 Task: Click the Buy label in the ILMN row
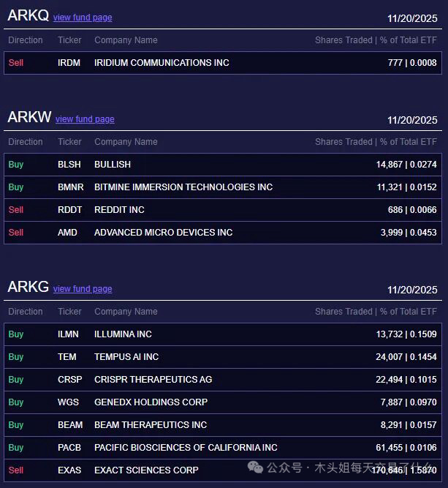(x=16, y=334)
